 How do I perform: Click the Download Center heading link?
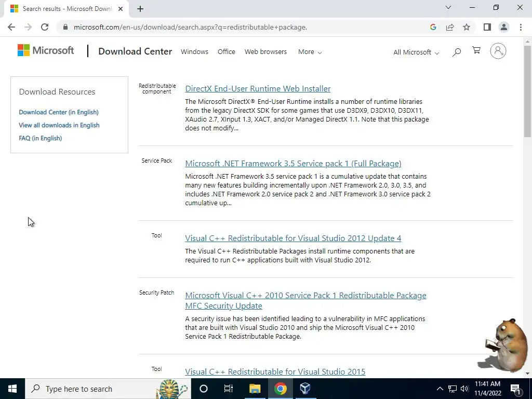pos(135,51)
